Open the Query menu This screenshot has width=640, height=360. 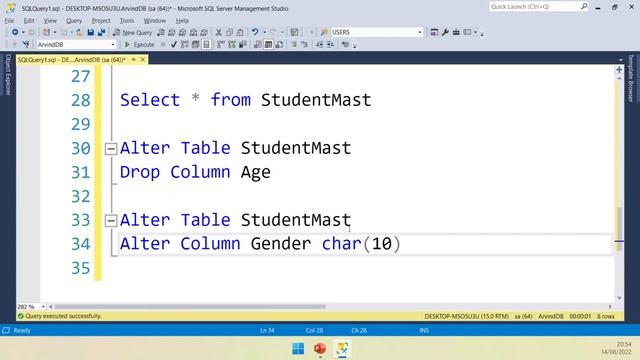(x=74, y=20)
